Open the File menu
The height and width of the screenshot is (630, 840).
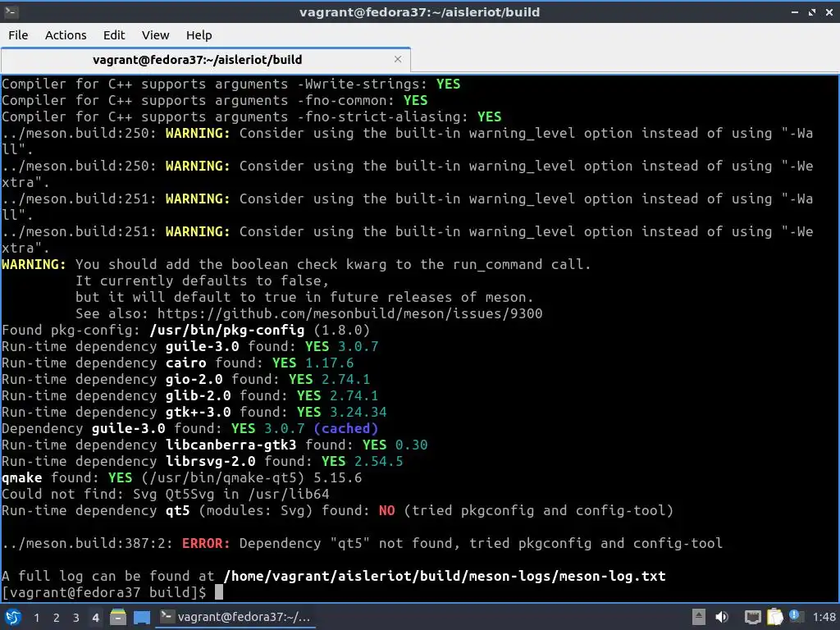(18, 35)
